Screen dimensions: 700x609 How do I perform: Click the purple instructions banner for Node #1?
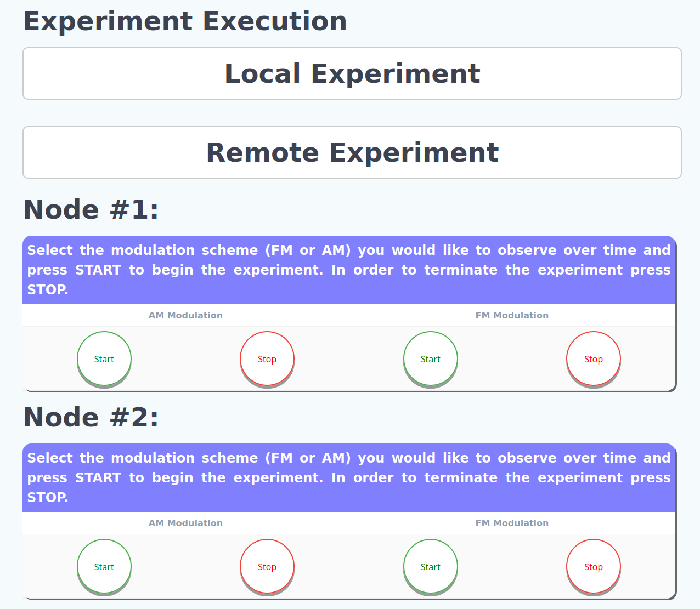tap(349, 270)
